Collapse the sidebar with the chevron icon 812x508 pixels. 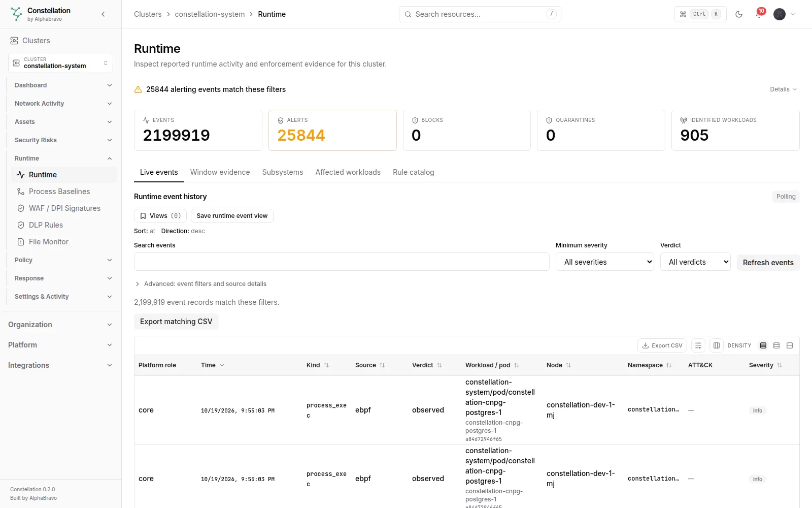coord(103,14)
